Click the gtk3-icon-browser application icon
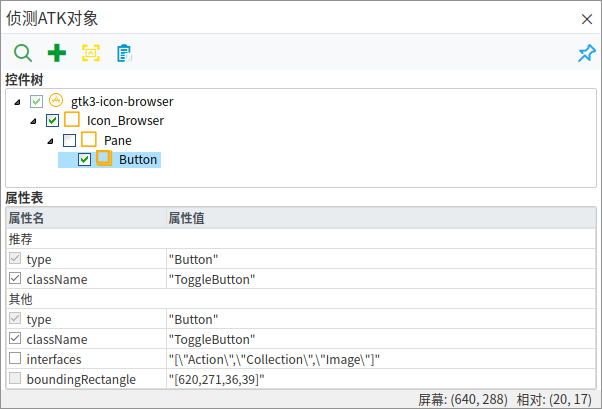Image resolution: width=602 pixels, height=409 pixels. tap(56, 101)
